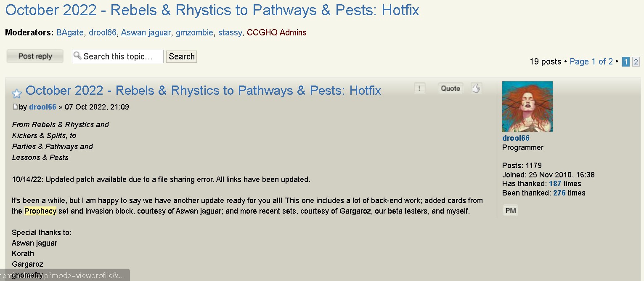Image resolution: width=644 pixels, height=281 pixels.
Task: Open drool66 username link under avatar
Action: pos(516,138)
